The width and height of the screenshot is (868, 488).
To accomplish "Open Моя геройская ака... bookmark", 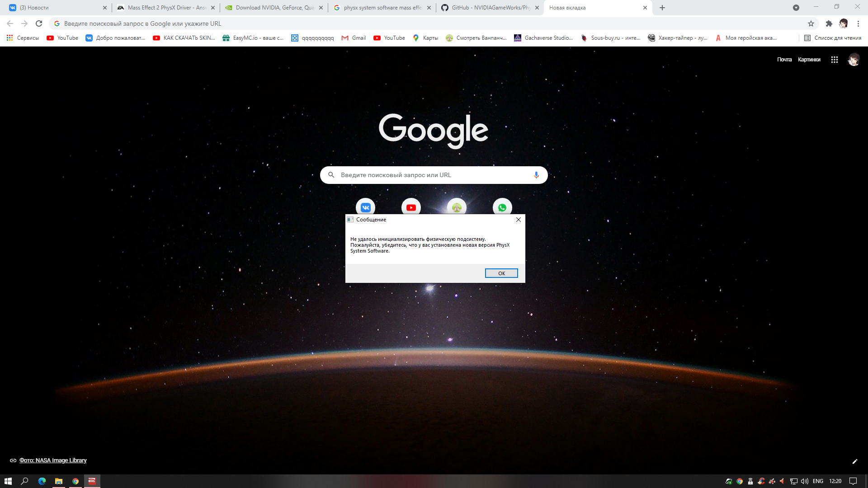I will coord(746,38).
